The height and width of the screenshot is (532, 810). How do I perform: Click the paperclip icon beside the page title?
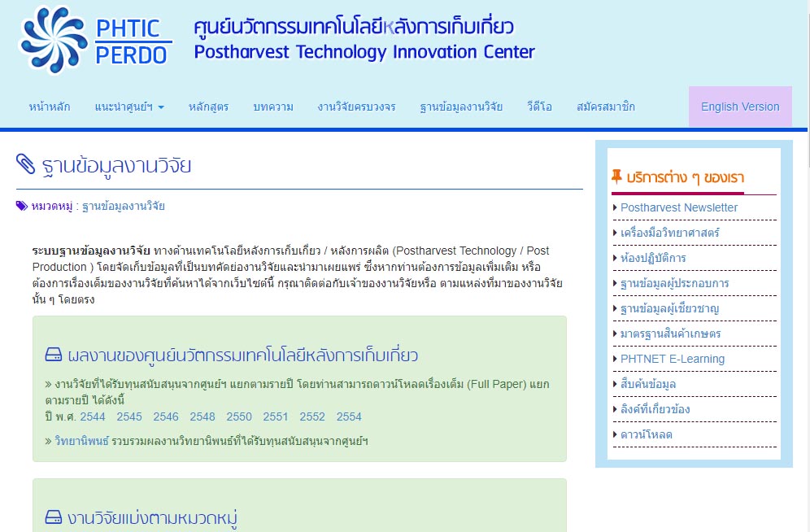(26, 165)
